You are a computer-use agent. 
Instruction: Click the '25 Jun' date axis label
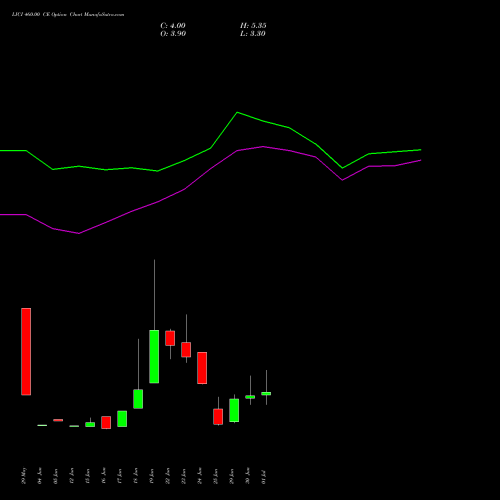coord(216,476)
